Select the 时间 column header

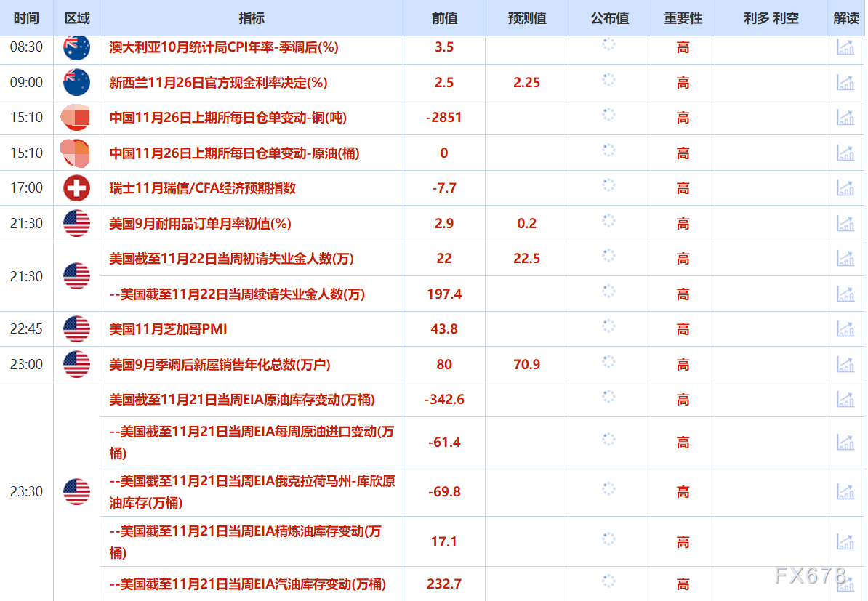pos(26,18)
